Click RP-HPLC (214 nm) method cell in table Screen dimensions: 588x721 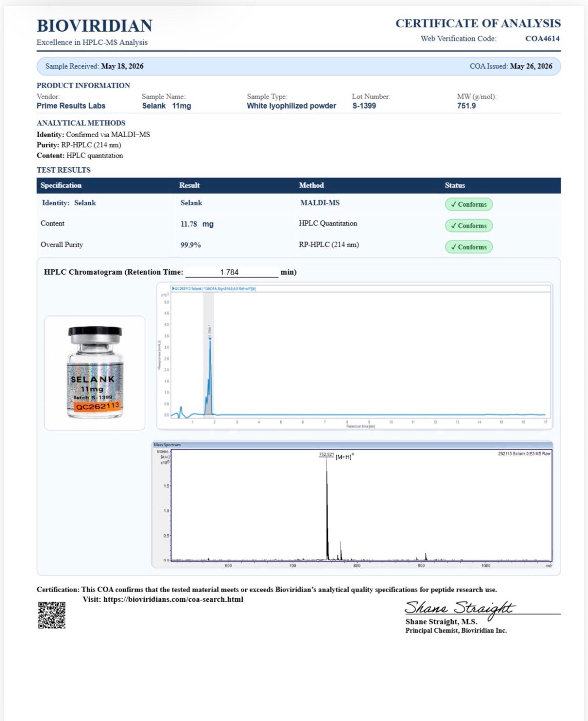click(x=329, y=245)
